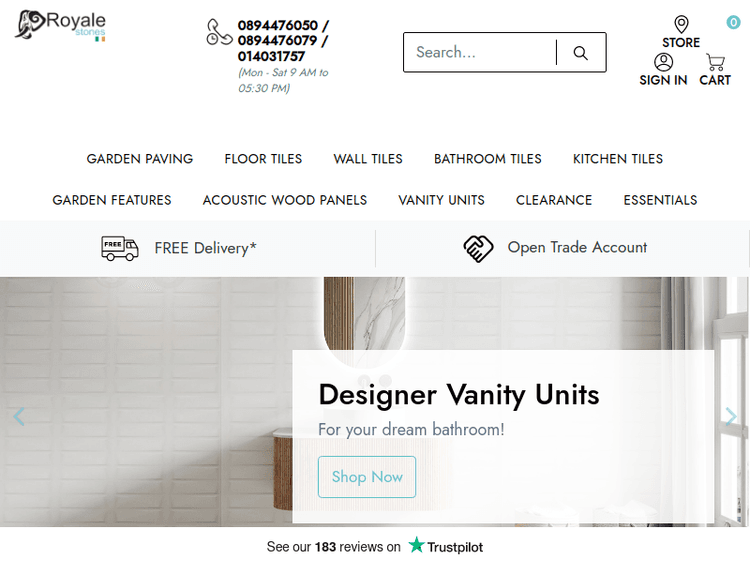Click the free delivery truck icon

click(x=120, y=248)
